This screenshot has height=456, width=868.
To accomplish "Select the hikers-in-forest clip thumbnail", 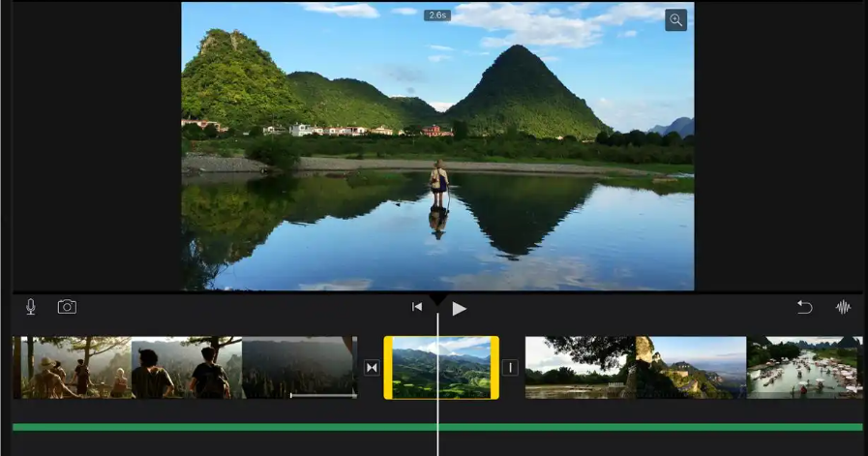I will click(x=72, y=367).
